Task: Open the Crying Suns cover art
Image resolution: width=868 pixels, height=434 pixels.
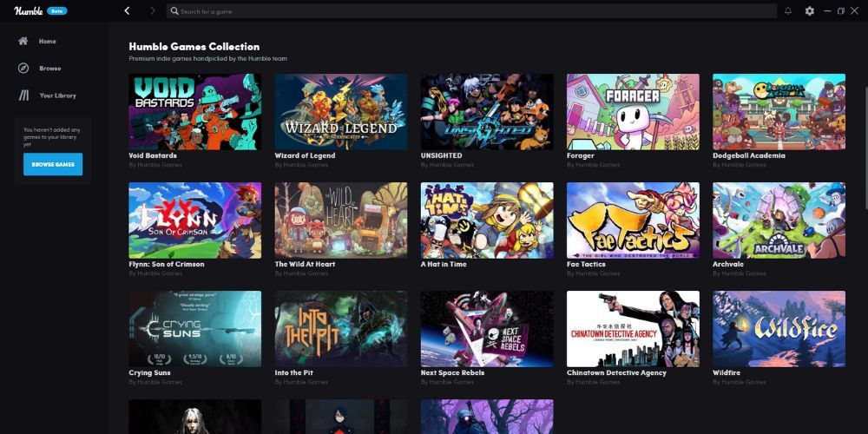Action: pos(194,329)
